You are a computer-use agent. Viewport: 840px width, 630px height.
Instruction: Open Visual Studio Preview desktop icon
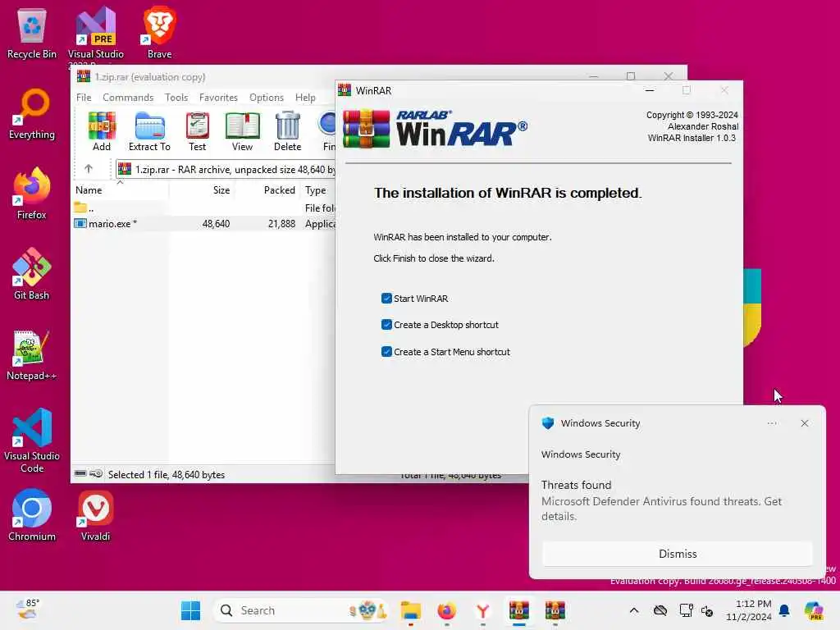coord(95,33)
